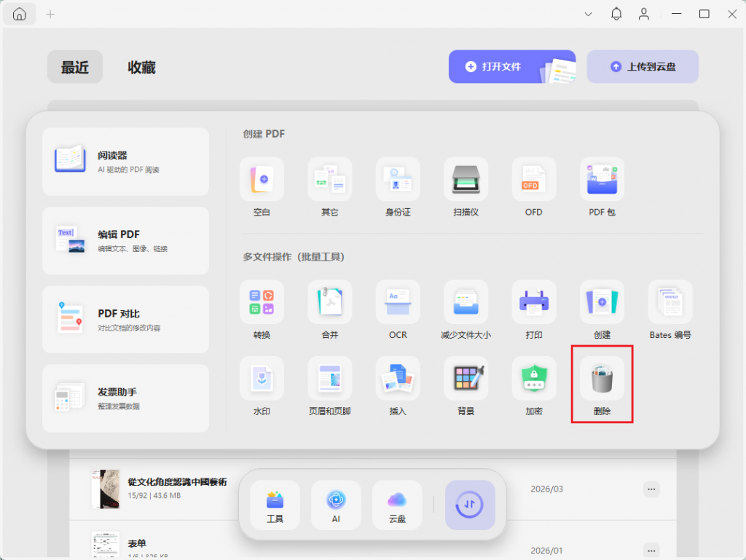The height and width of the screenshot is (560, 746).
Task: Open the 合并 merge tool
Action: tap(330, 302)
